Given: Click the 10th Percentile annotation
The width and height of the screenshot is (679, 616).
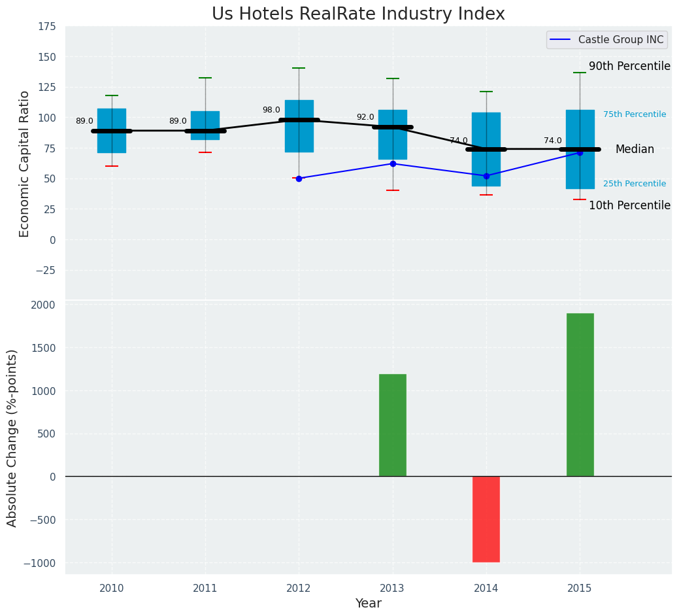Looking at the screenshot, I should point(629,206).
